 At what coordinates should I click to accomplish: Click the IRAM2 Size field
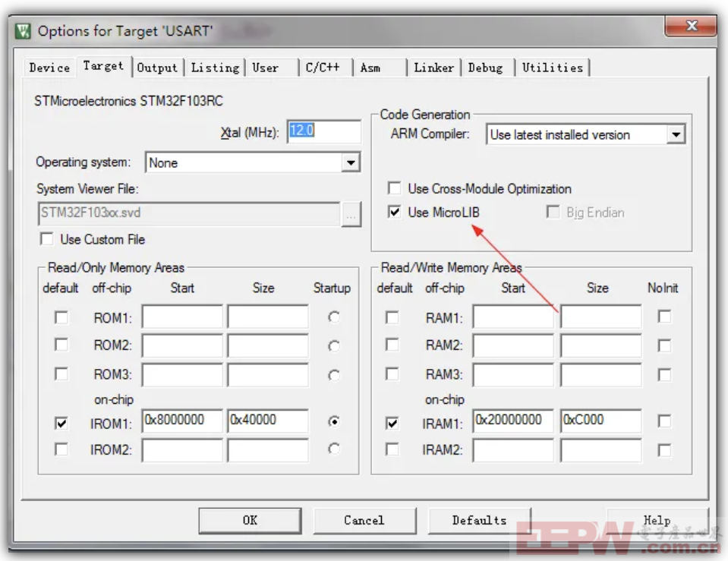tap(601, 450)
